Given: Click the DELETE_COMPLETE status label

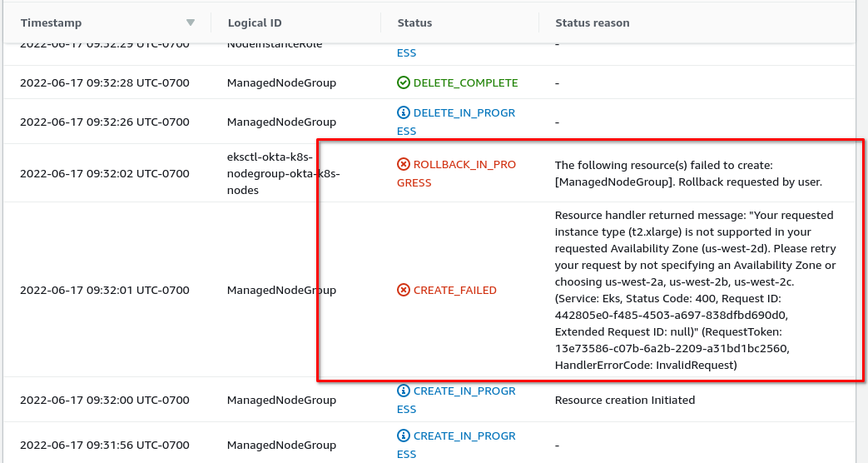Looking at the screenshot, I should click(465, 83).
